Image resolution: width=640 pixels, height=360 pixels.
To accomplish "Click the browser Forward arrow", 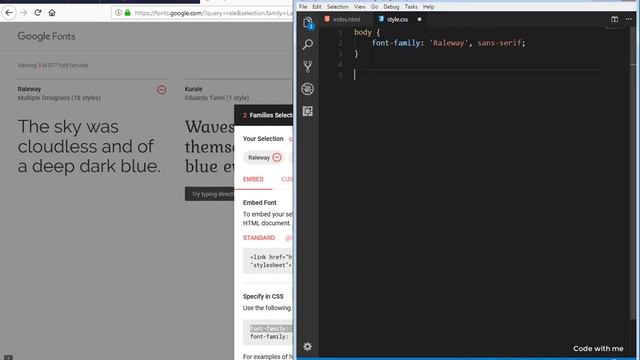I will click(23, 13).
